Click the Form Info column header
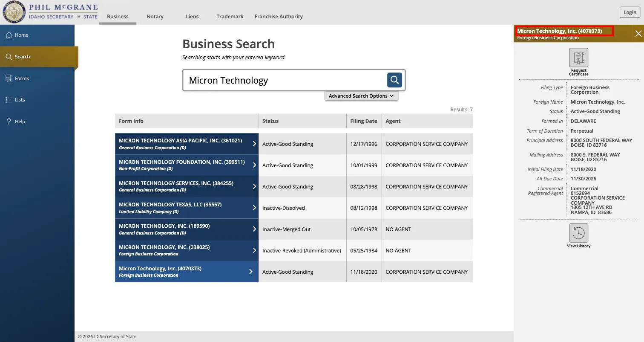This screenshot has width=644, height=342. 187,121
